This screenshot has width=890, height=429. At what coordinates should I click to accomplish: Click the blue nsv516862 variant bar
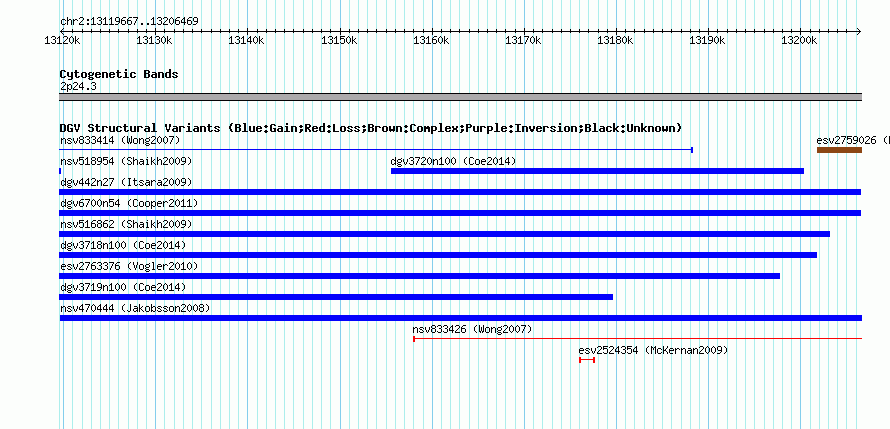pos(444,234)
